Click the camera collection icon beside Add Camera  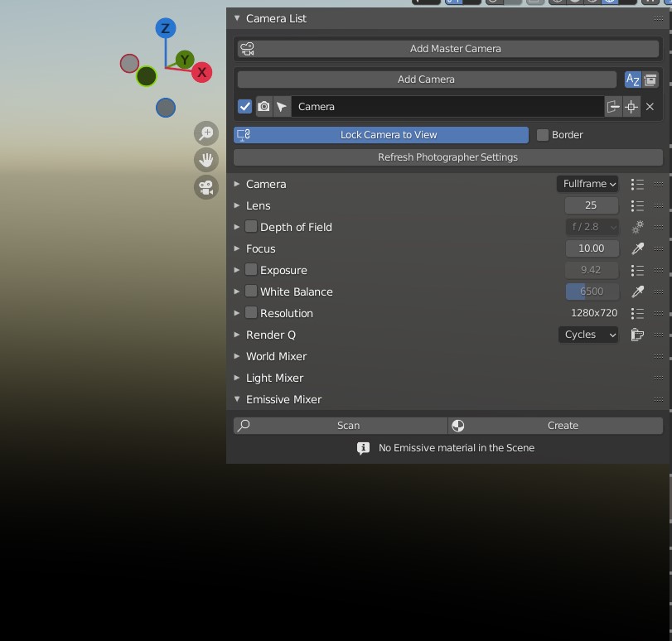tap(650, 80)
